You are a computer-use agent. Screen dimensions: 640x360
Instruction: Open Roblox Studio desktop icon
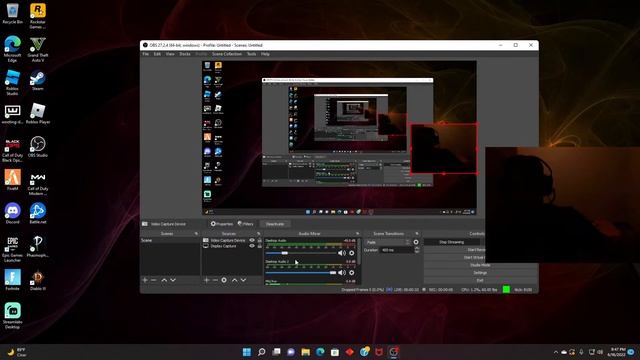[13, 82]
